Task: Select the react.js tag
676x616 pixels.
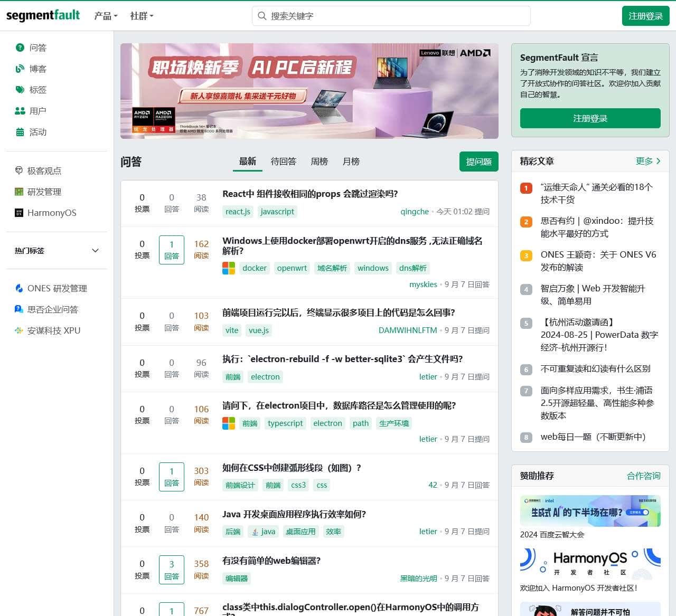Action: [238, 212]
